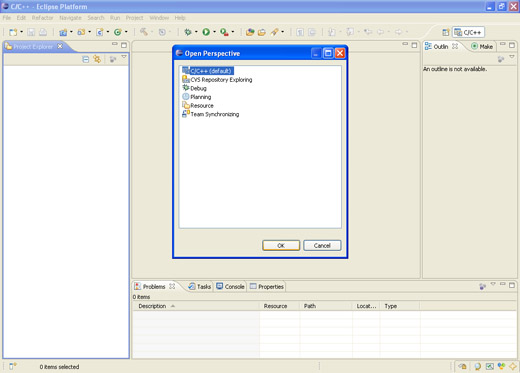Open the Debug dropdown arrow

[x=196, y=32]
